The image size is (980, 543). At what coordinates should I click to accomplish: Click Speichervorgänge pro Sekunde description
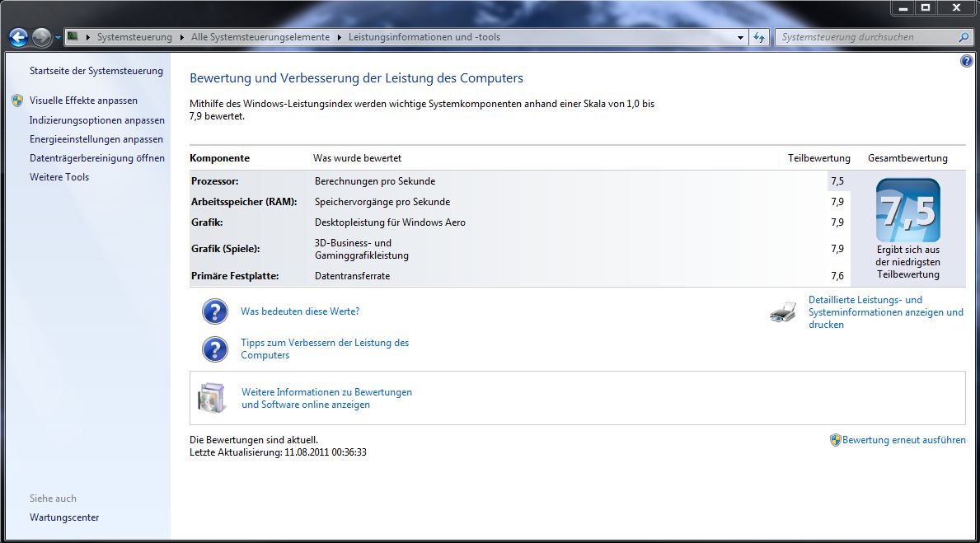tap(382, 202)
